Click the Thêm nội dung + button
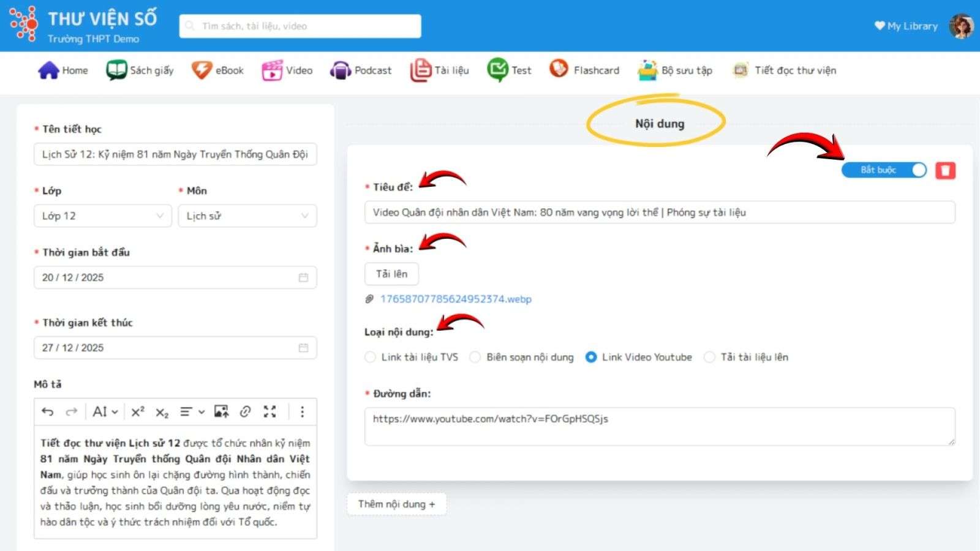The width and height of the screenshot is (980, 551). click(396, 504)
